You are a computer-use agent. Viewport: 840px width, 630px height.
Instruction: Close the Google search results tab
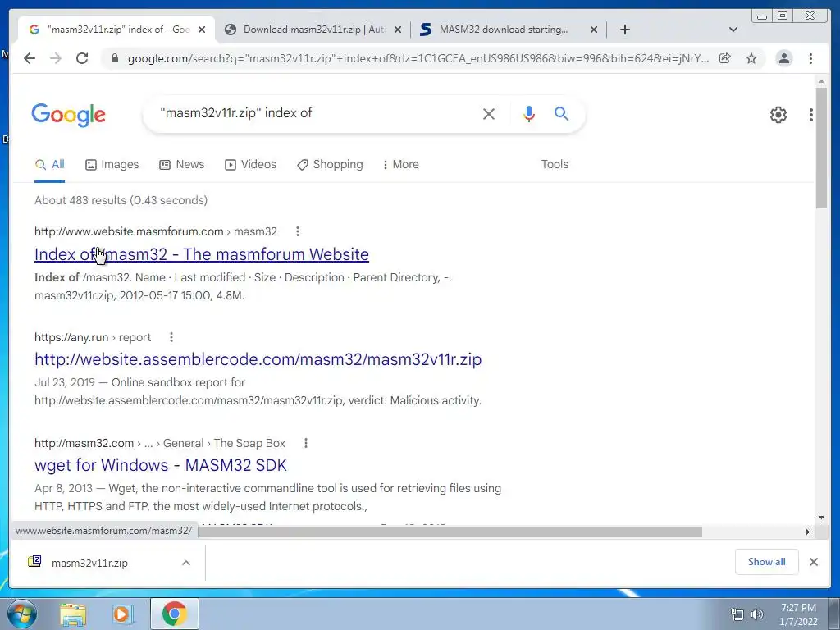point(202,30)
